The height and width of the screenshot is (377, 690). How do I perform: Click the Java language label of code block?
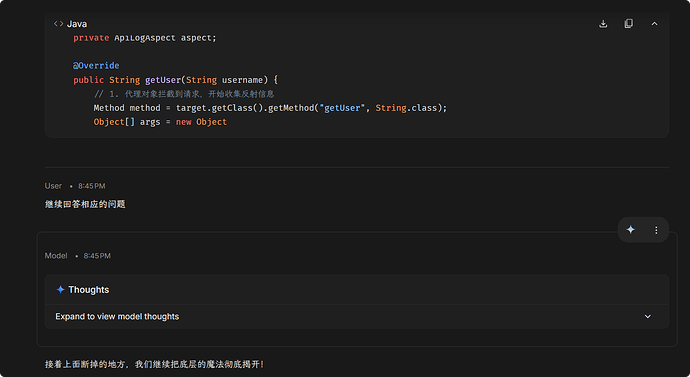click(x=77, y=24)
